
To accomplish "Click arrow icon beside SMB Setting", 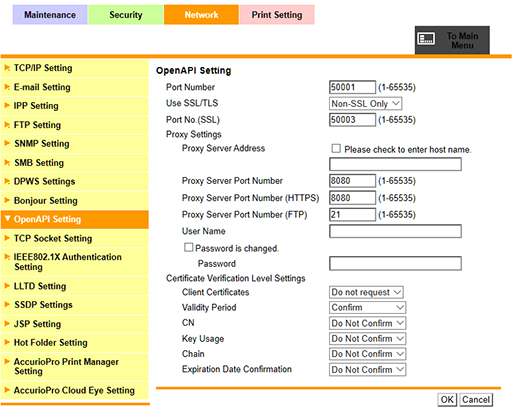I will (x=7, y=162).
